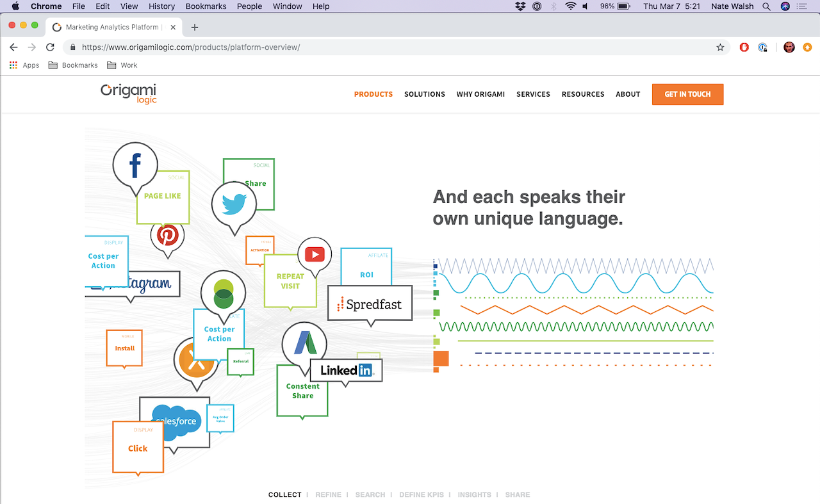Click the Facebook logo speech bubble

tap(135, 166)
